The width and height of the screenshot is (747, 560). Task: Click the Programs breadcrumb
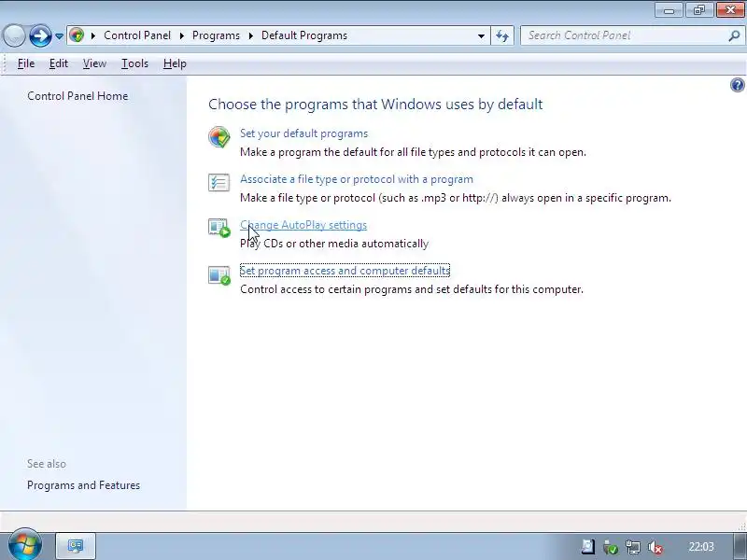[216, 35]
